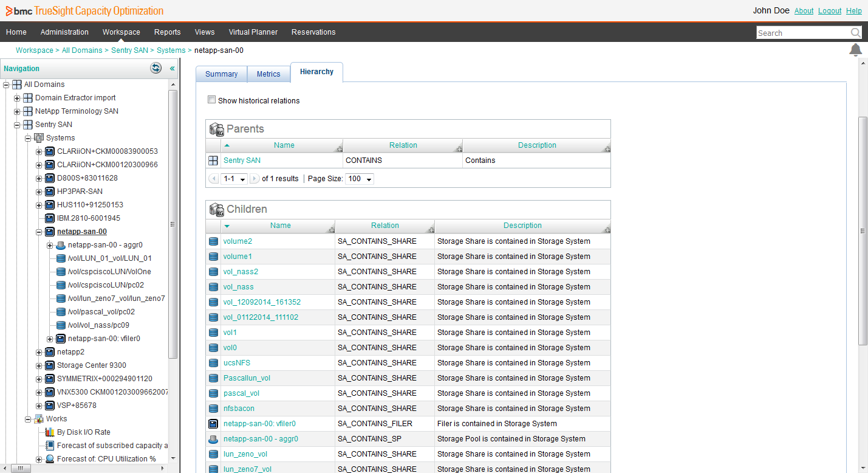Open the Reports menu
The width and height of the screenshot is (868, 473).
[167, 32]
